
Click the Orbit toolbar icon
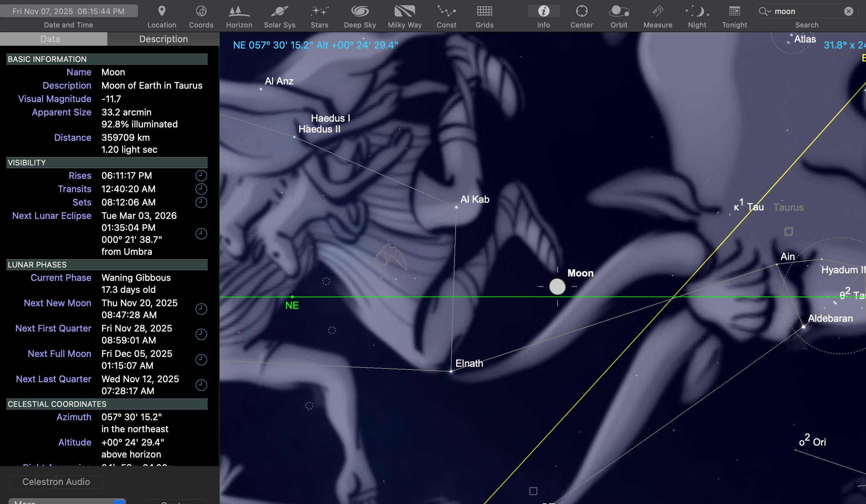coord(619,11)
